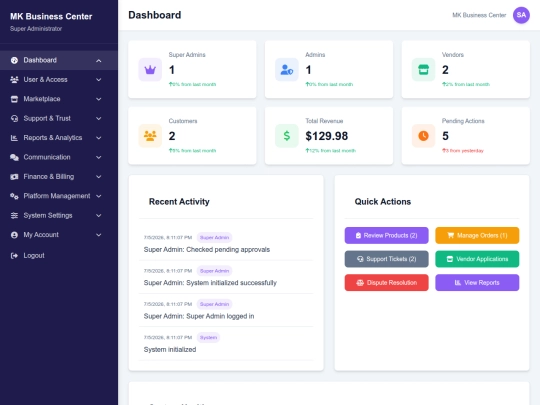Viewport: 540px width, 405px height.
Task: Click the Platform Management gears icon
Action: pos(14,196)
